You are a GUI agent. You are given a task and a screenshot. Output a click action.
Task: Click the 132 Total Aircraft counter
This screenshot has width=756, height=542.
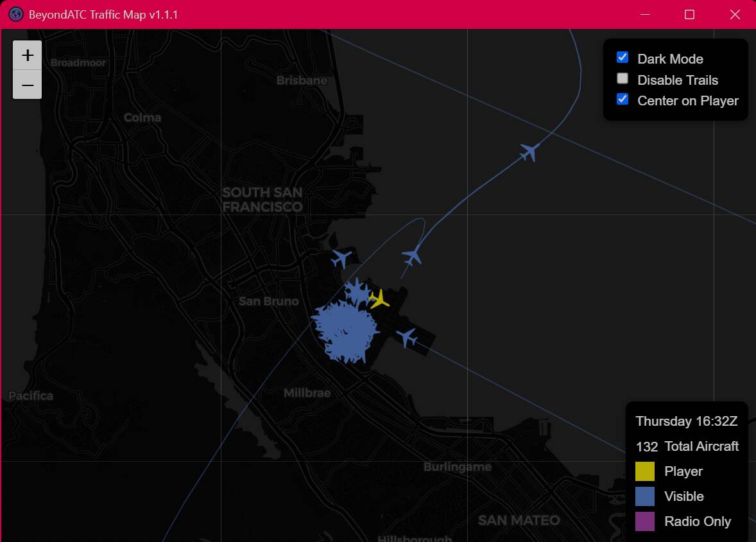tap(687, 446)
